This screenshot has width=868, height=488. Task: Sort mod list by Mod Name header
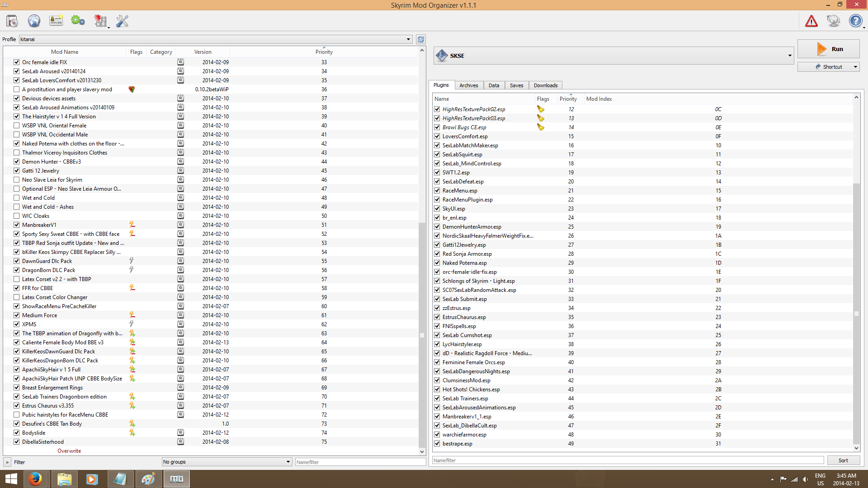click(65, 52)
